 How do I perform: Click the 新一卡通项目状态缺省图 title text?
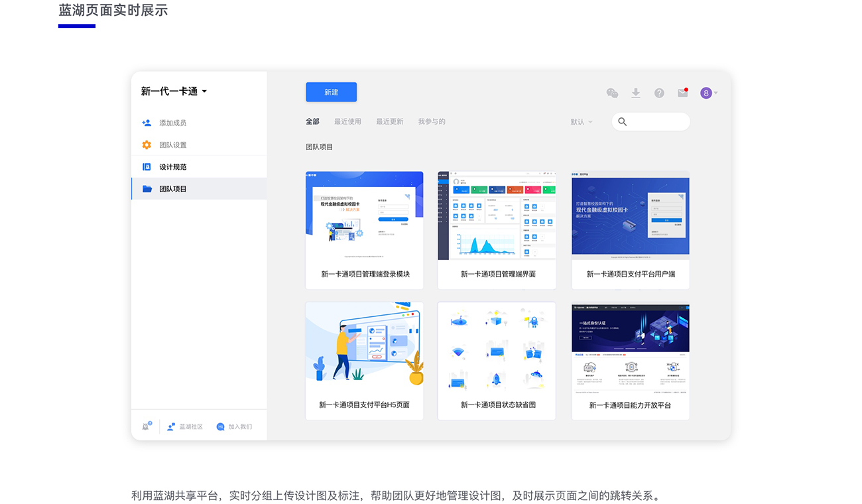click(x=498, y=405)
